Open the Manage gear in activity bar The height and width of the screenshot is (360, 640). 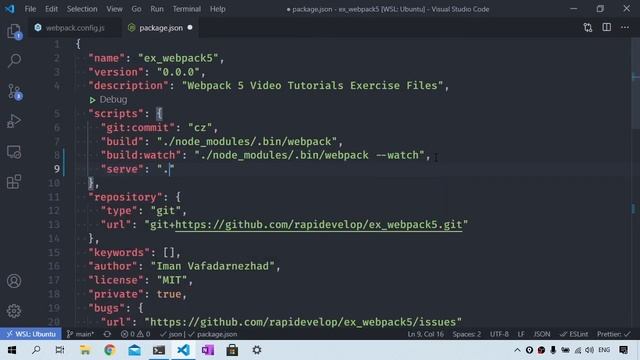(x=14, y=311)
